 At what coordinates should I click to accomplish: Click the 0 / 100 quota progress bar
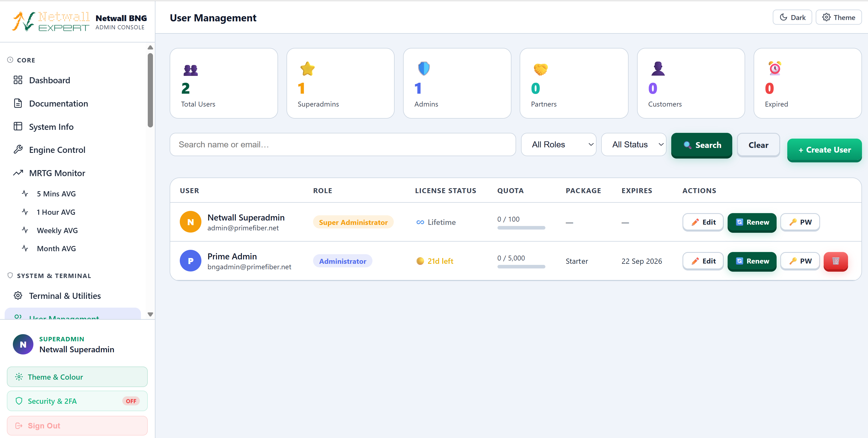[x=521, y=228]
